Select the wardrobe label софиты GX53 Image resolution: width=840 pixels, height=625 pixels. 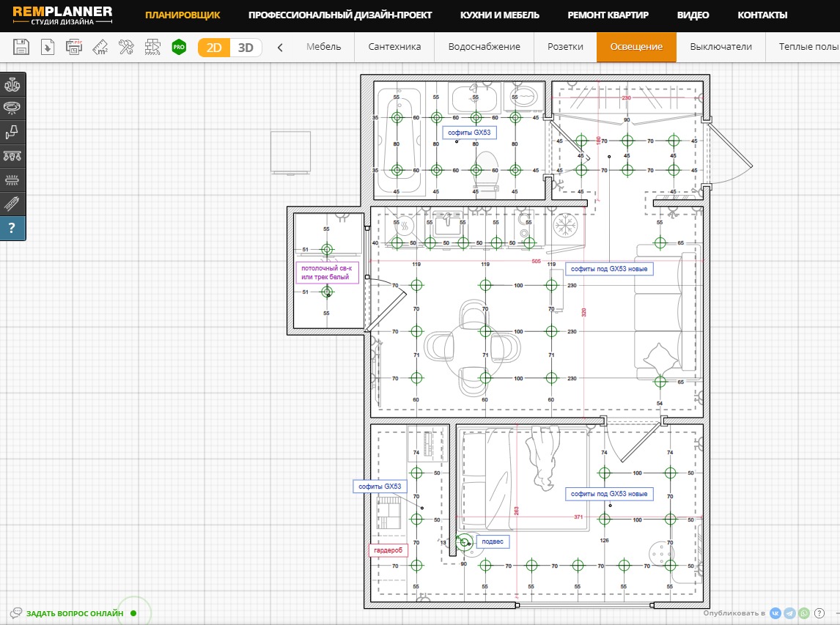tap(380, 487)
